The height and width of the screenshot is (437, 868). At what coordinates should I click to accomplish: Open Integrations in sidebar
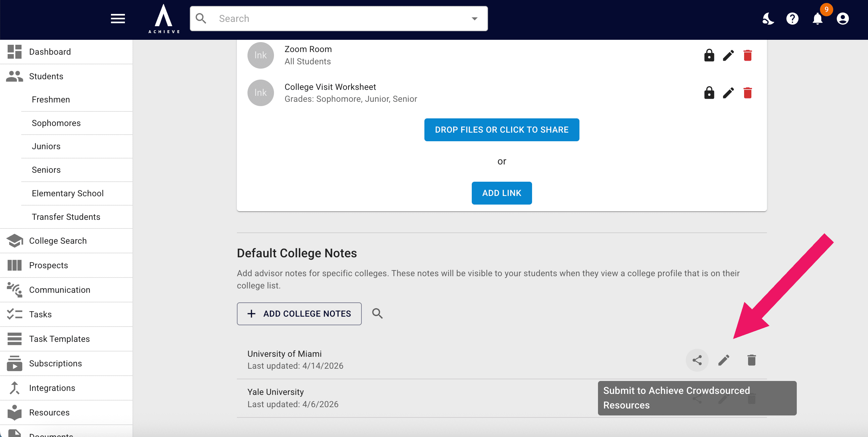coord(66,388)
